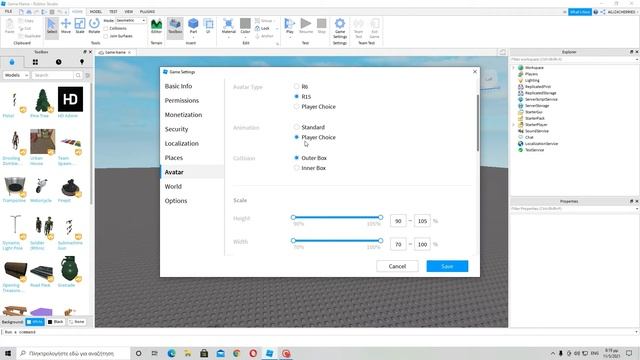This screenshot has width=640, height=360.
Task: Click the Height slider maximum handle
Action: (380, 218)
